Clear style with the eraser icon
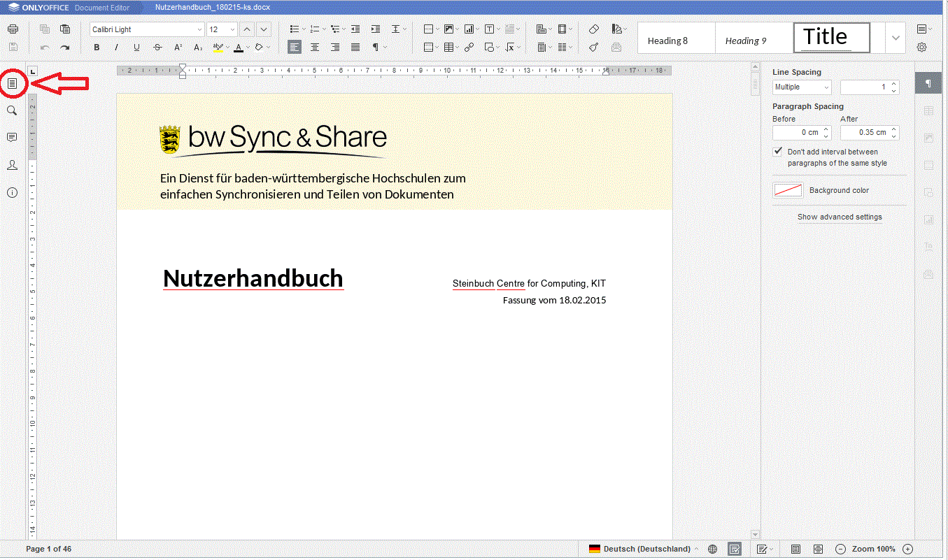 tap(594, 29)
